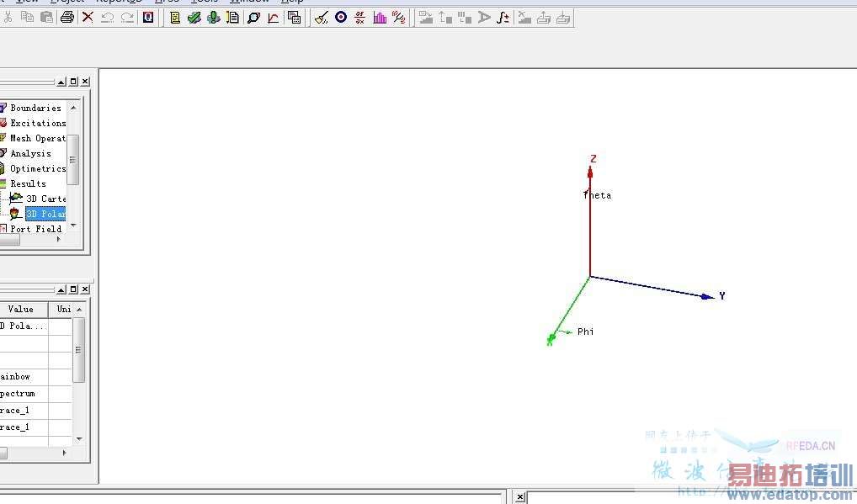
Task: Click the green checkmark Validate icon
Action: click(x=194, y=18)
